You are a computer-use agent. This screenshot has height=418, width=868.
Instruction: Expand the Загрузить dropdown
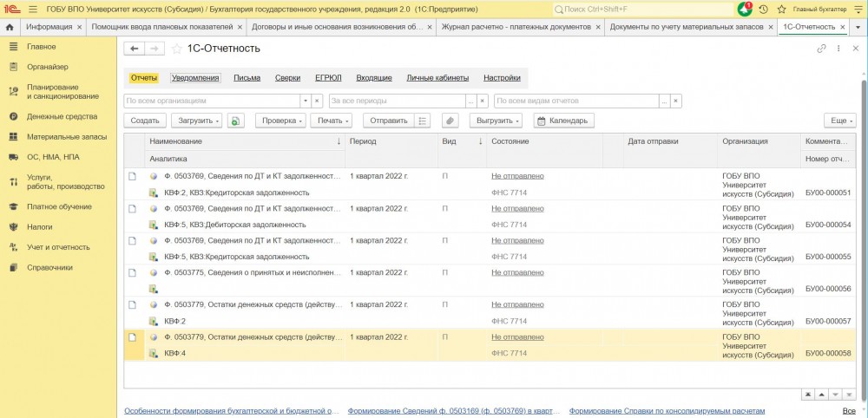(x=196, y=121)
